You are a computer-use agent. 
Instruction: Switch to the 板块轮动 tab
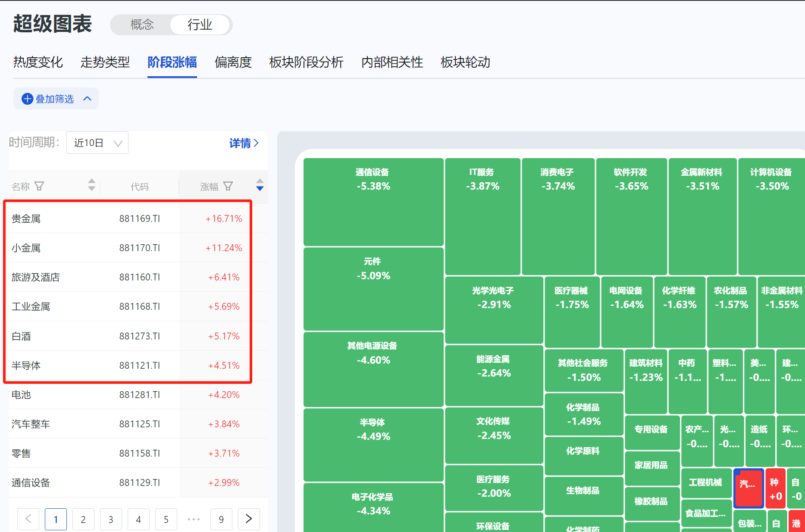(x=465, y=62)
